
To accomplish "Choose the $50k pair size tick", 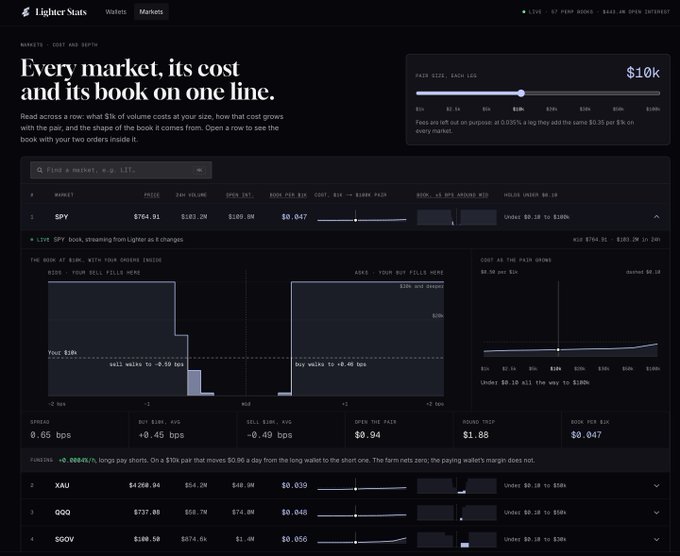I will [618, 109].
